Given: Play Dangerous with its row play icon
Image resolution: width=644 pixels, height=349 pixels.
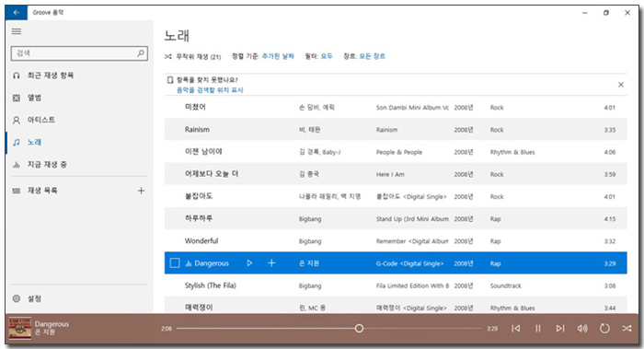Looking at the screenshot, I should point(249,263).
